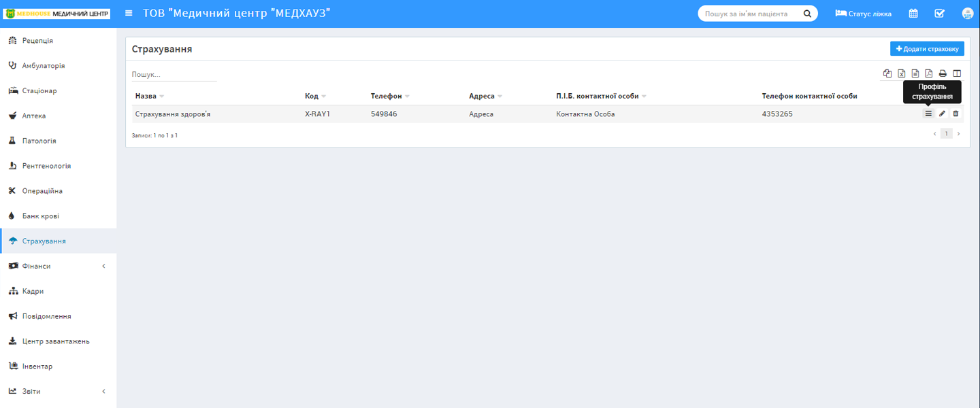
Task: Select page 1 in pagination
Action: tap(947, 134)
